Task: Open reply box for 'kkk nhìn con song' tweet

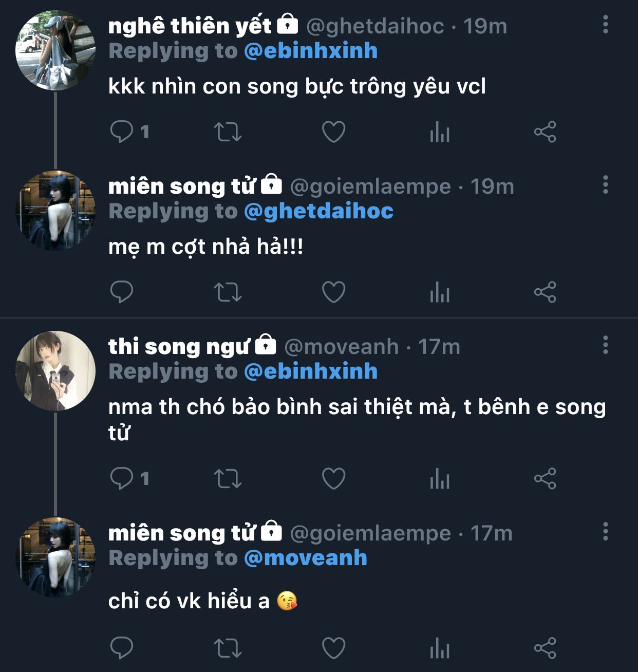Action: point(122,132)
